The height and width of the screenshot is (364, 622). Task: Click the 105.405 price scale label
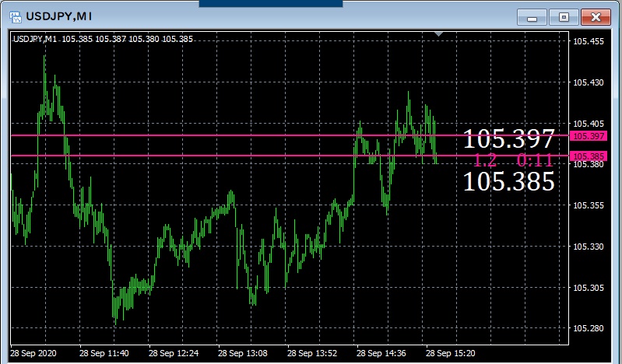[589, 124]
